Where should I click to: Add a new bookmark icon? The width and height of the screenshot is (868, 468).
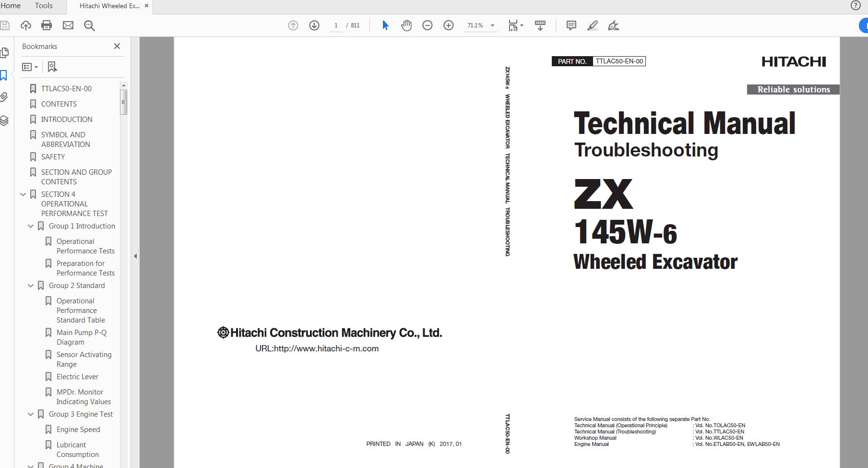click(52, 67)
